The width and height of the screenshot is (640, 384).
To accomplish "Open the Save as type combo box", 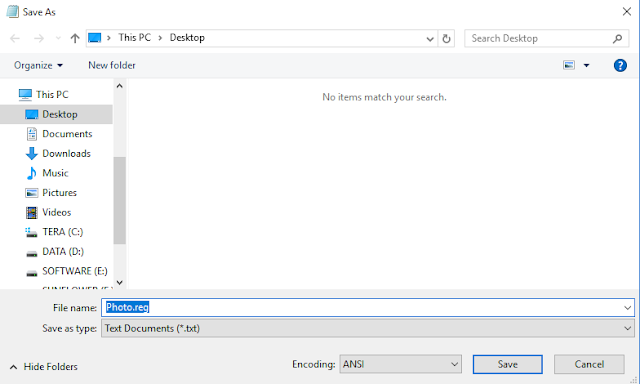I will pyautogui.click(x=368, y=328).
